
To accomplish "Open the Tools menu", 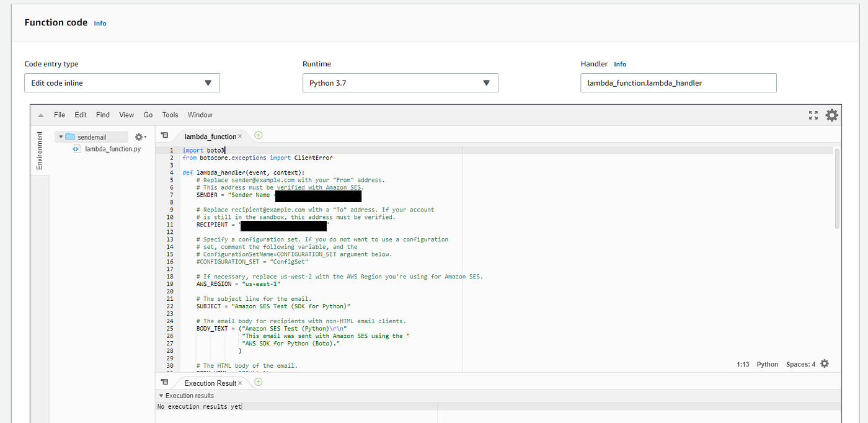I will point(170,114).
